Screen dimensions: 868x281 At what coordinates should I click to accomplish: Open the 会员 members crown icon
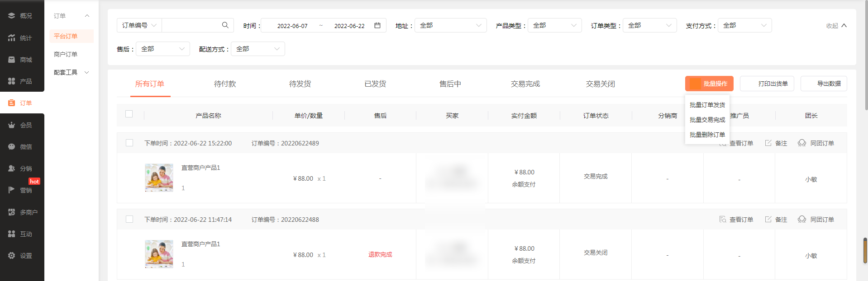pyautogui.click(x=12, y=125)
